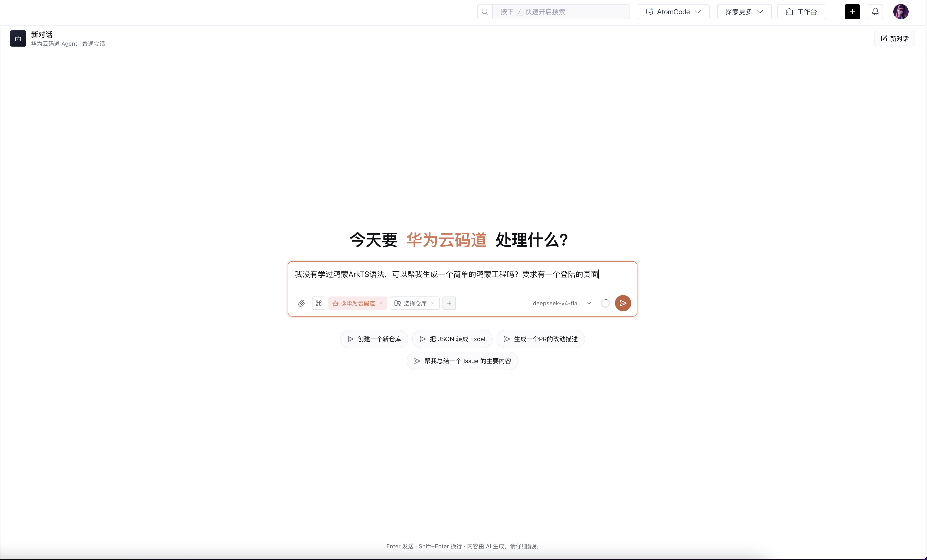Click the black plus create button
Viewport: 927px width, 560px height.
852,12
